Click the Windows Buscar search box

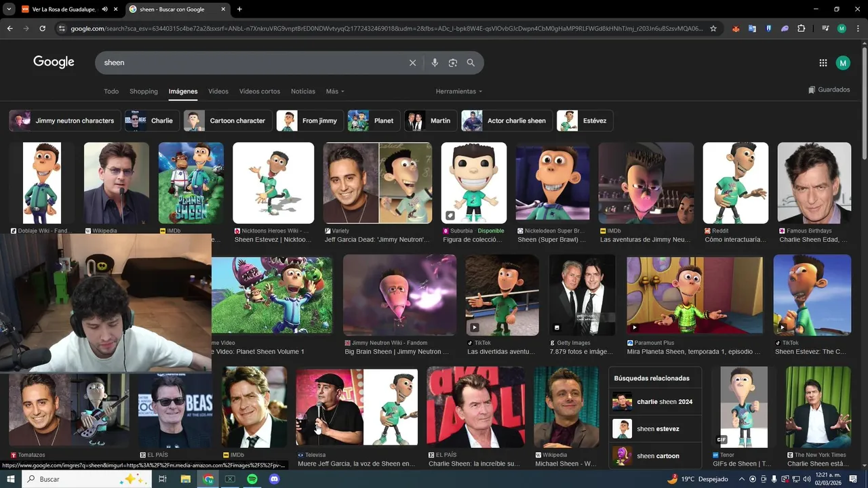87,479
